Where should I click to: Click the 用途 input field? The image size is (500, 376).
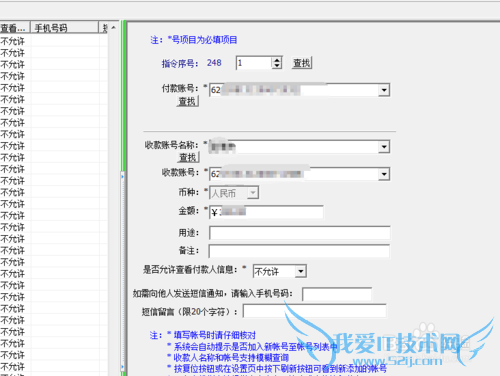[x=300, y=233]
